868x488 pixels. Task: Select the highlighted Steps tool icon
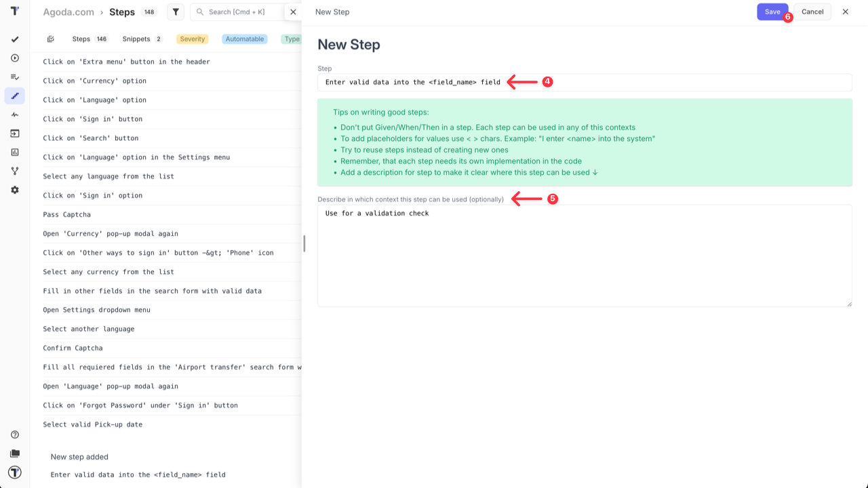click(x=14, y=96)
